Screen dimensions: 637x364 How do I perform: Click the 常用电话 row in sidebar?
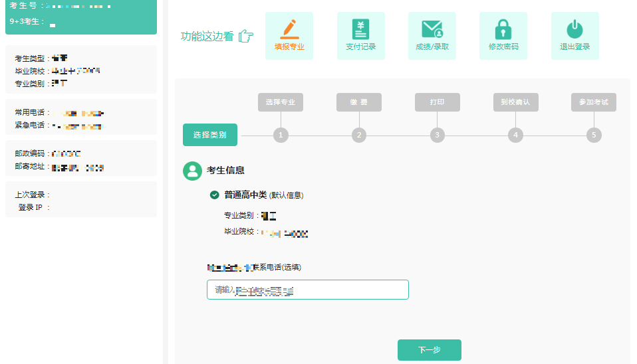(59, 113)
